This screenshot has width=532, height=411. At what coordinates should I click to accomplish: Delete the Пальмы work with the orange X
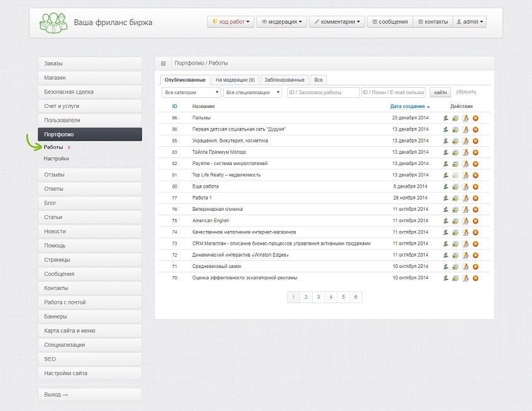pyautogui.click(x=475, y=118)
